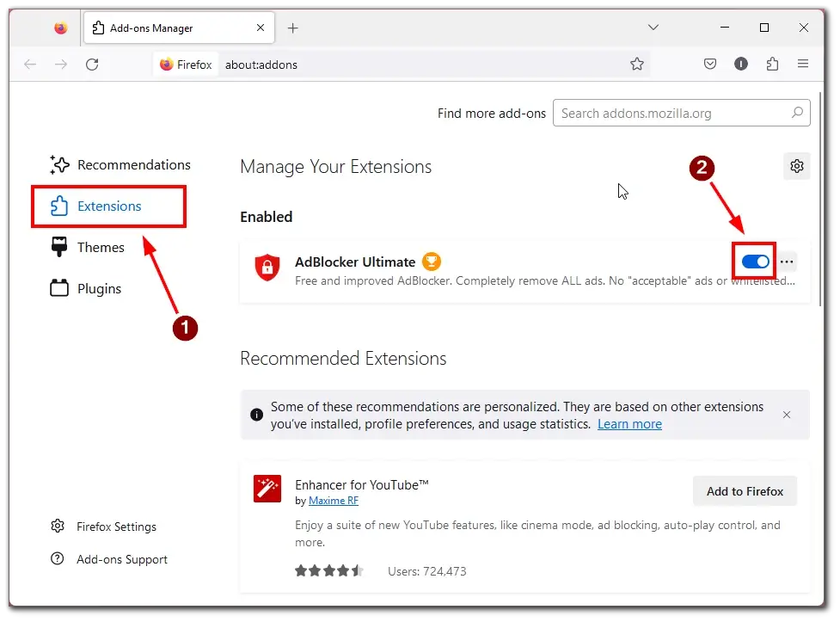Maximize the Firefox window
The image size is (840, 622).
tap(764, 28)
